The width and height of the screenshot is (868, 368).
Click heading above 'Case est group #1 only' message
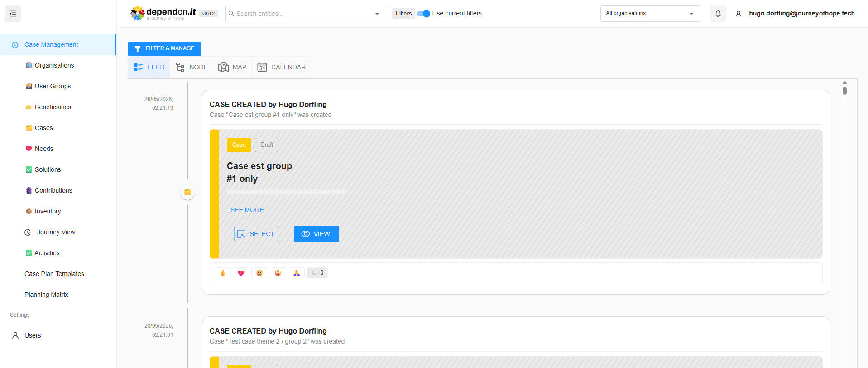point(268,104)
